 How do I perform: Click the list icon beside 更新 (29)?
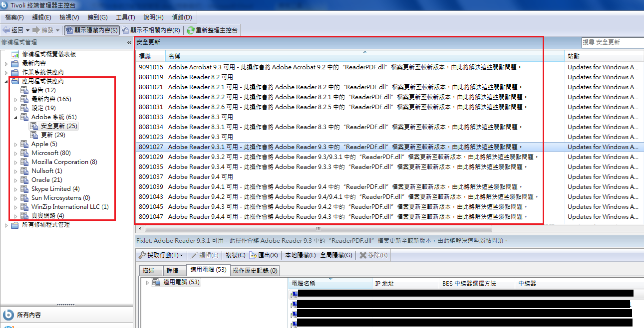tap(34, 135)
